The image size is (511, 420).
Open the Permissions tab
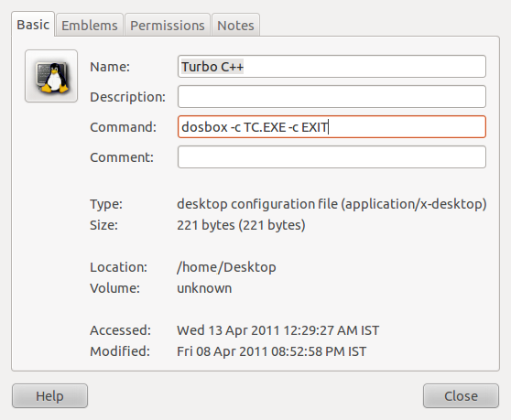(x=168, y=25)
